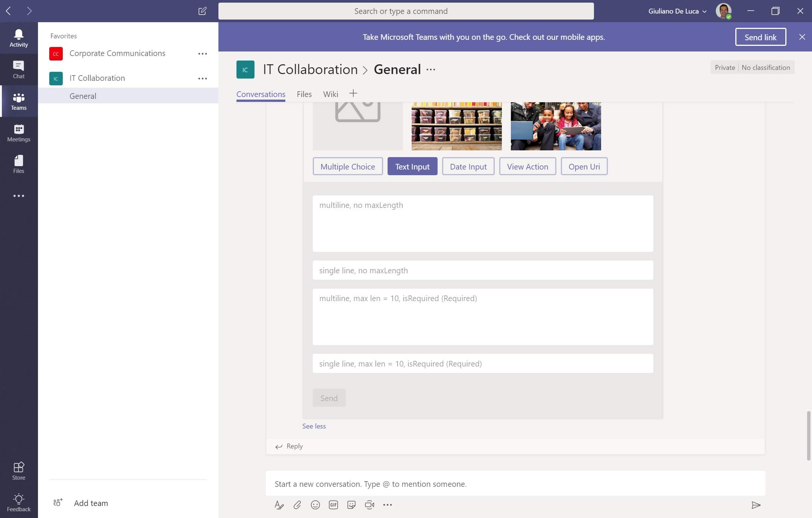Select the Multiple Choice input tab
Image resolution: width=812 pixels, height=518 pixels.
pos(347,167)
